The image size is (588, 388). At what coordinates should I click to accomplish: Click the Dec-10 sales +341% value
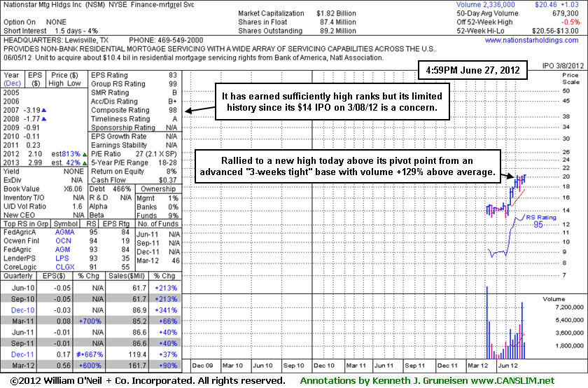coord(166,310)
